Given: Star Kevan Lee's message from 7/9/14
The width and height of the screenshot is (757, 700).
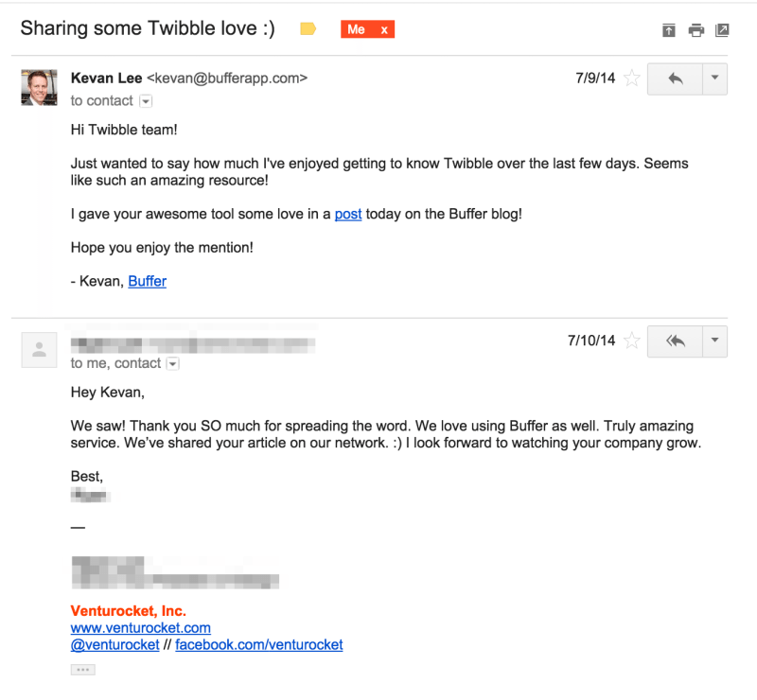Looking at the screenshot, I should coord(632,79).
